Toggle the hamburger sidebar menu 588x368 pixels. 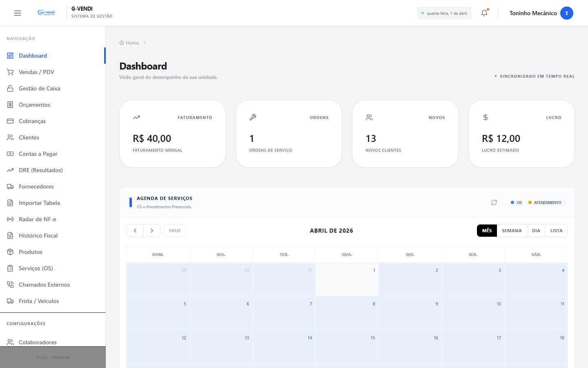pos(18,13)
